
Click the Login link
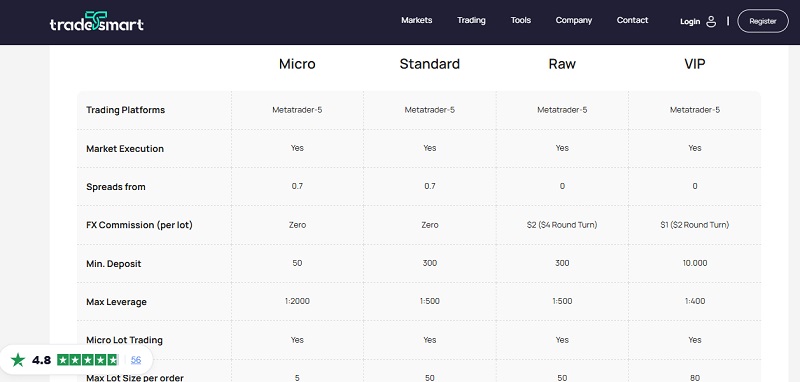[690, 21]
